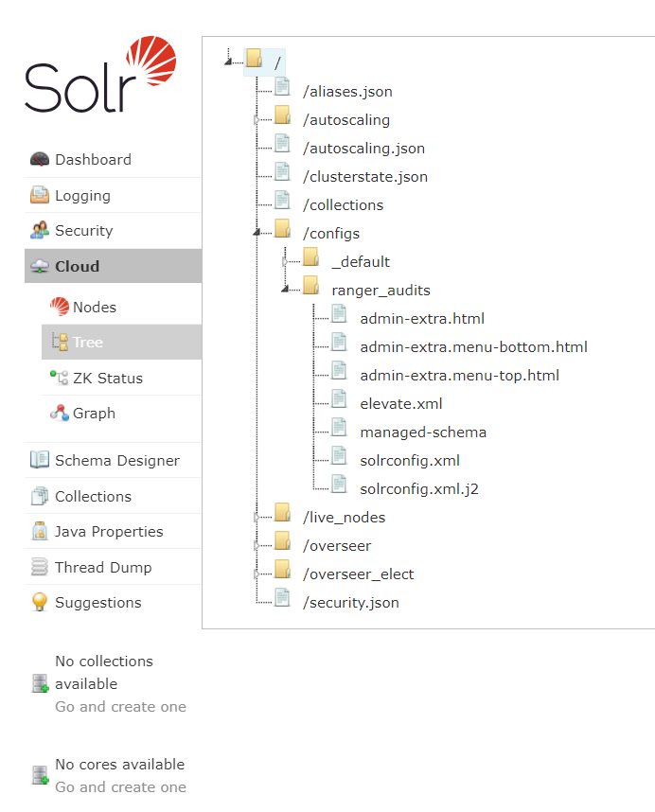This screenshot has width=655, height=812.
Task: Click the Nodes sunburst icon
Action: tap(60, 307)
